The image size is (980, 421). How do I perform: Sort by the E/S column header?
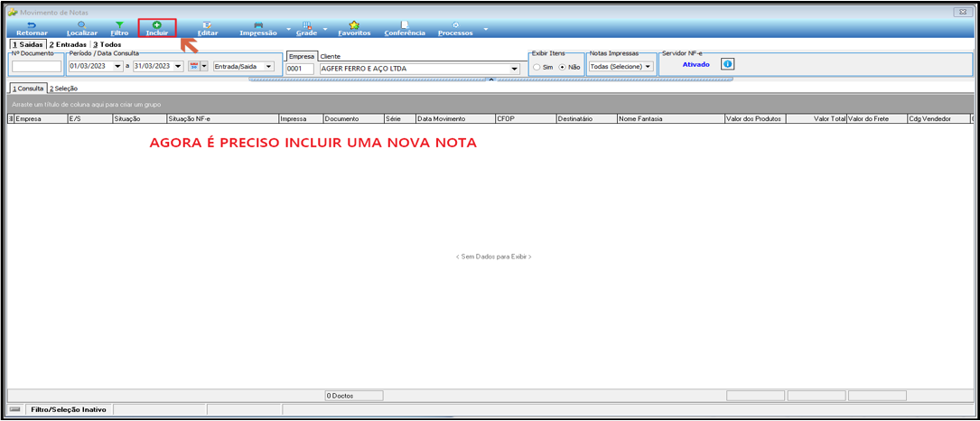tap(89, 118)
